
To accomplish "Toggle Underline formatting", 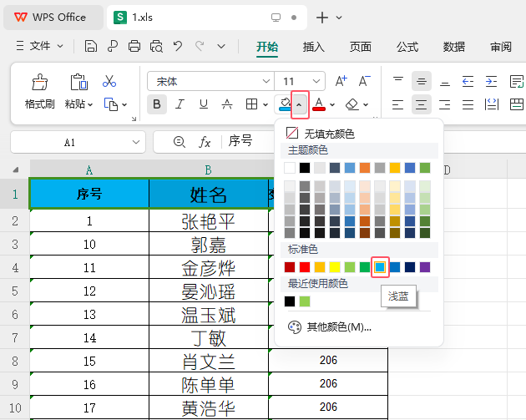I will pyautogui.click(x=203, y=104).
